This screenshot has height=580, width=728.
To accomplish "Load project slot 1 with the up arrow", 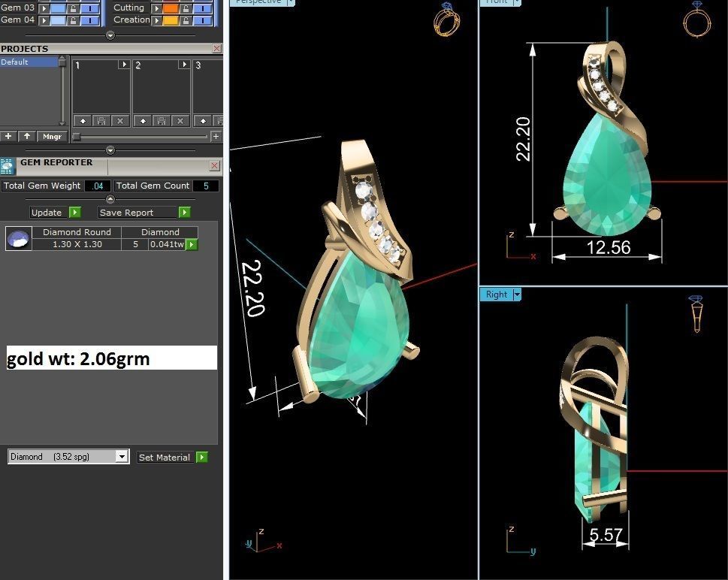I will pyautogui.click(x=83, y=121).
